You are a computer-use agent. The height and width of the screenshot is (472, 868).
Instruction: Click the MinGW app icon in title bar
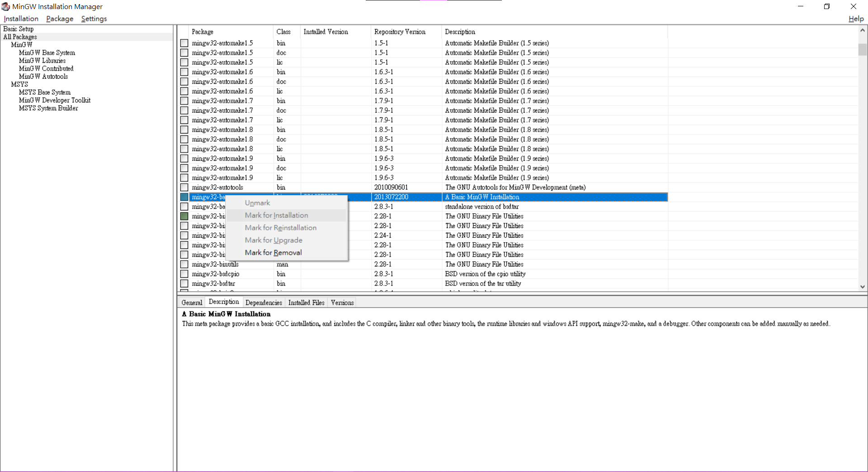point(5,6)
